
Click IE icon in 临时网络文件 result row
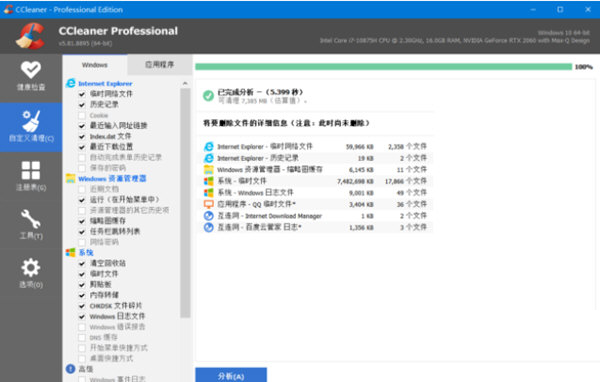point(209,147)
